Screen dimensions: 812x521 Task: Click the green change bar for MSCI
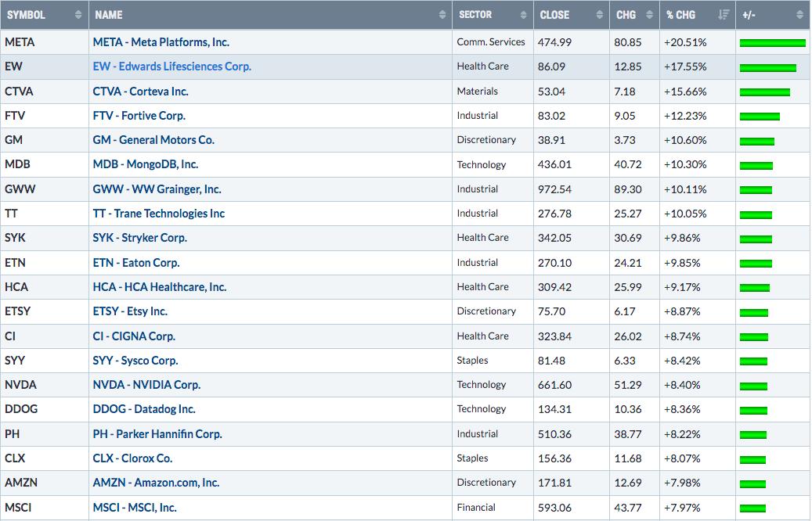pos(752,508)
